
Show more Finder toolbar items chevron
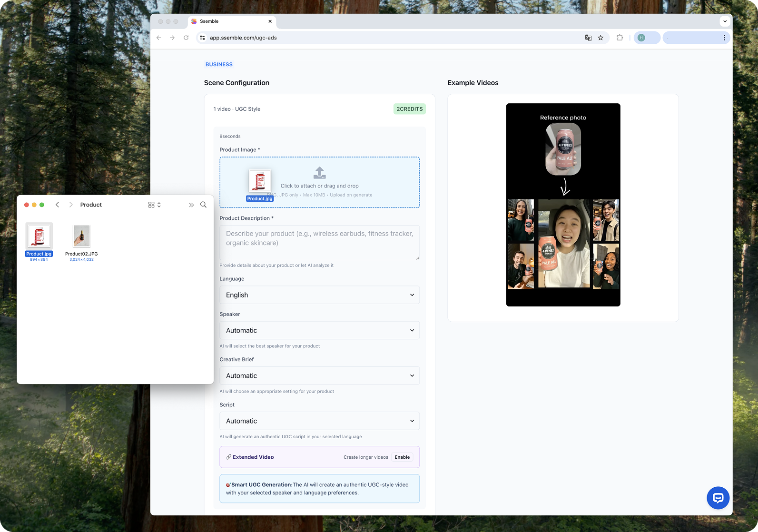coord(191,205)
